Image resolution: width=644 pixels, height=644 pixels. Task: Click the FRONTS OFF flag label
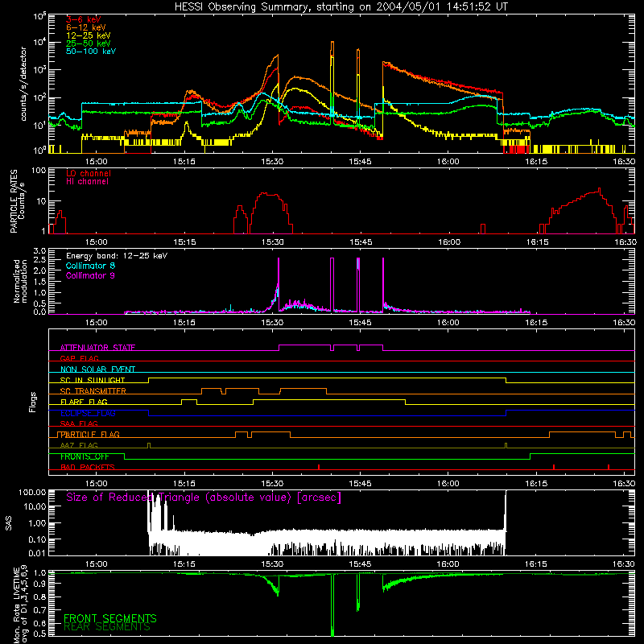point(85,456)
